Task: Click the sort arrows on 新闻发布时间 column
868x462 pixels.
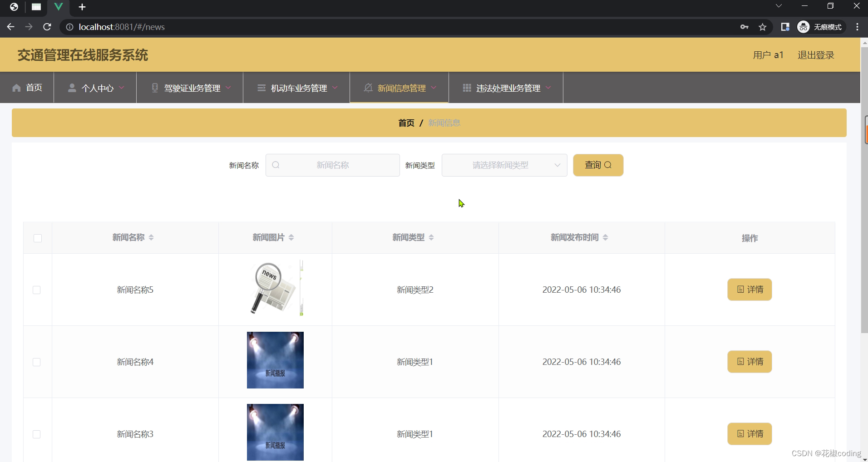Action: 606,237
